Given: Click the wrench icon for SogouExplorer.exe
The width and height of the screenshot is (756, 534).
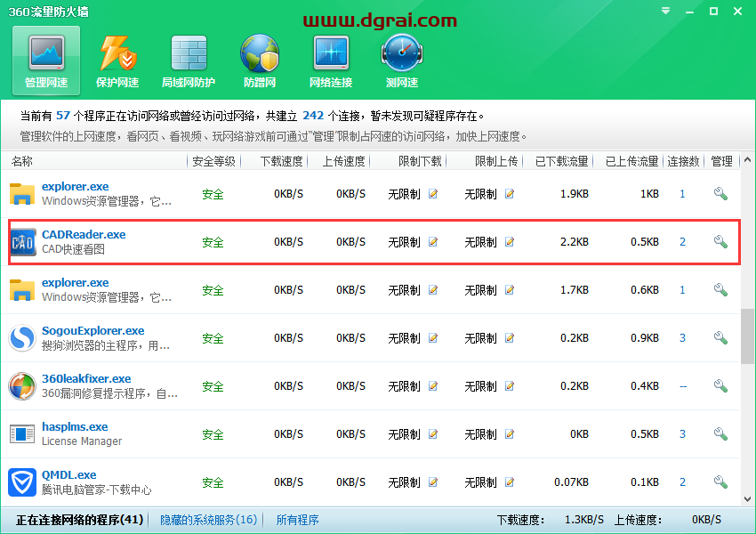Looking at the screenshot, I should [x=720, y=338].
